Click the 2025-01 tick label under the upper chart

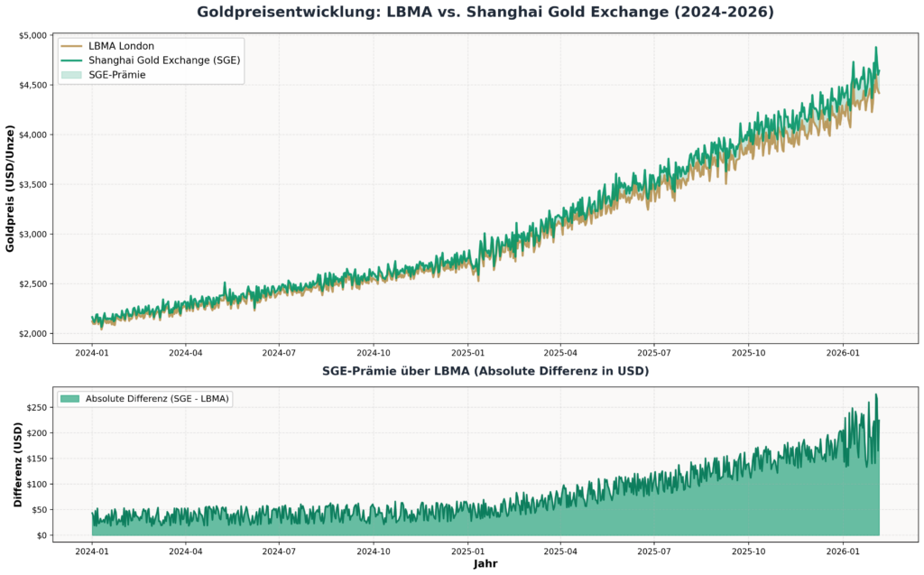[x=467, y=353]
